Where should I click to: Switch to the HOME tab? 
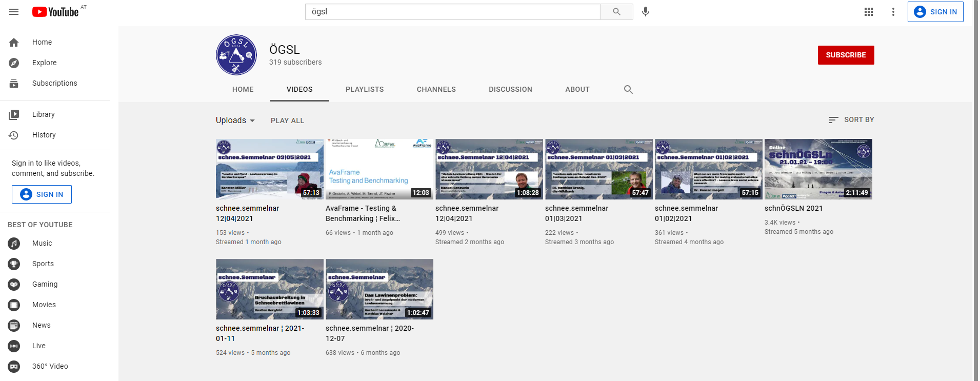click(243, 89)
